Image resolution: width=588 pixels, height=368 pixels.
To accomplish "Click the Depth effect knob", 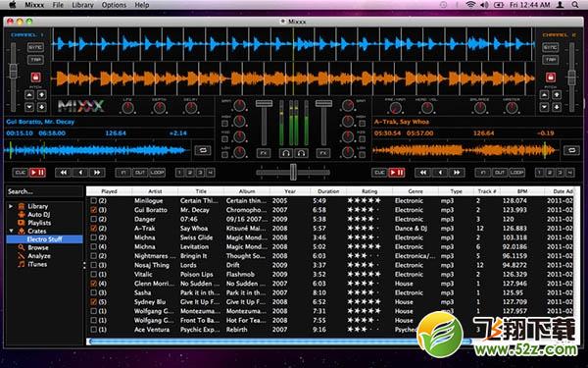I will click(x=160, y=108).
